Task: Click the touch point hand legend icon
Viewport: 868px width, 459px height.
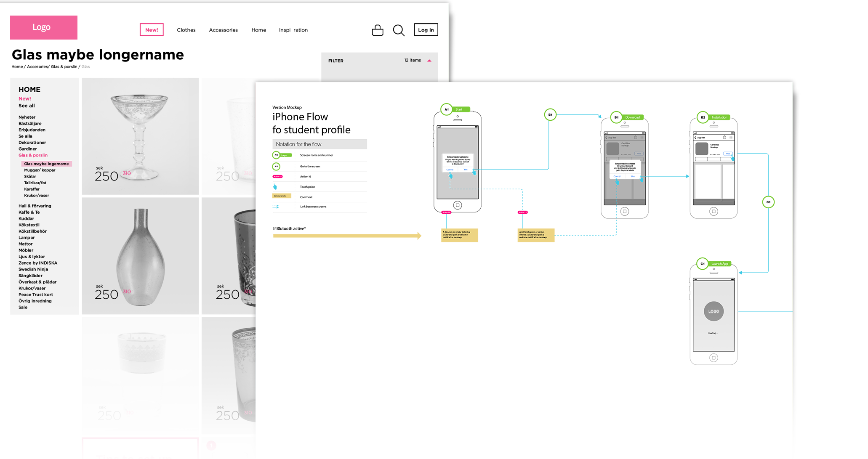Action: tap(275, 187)
